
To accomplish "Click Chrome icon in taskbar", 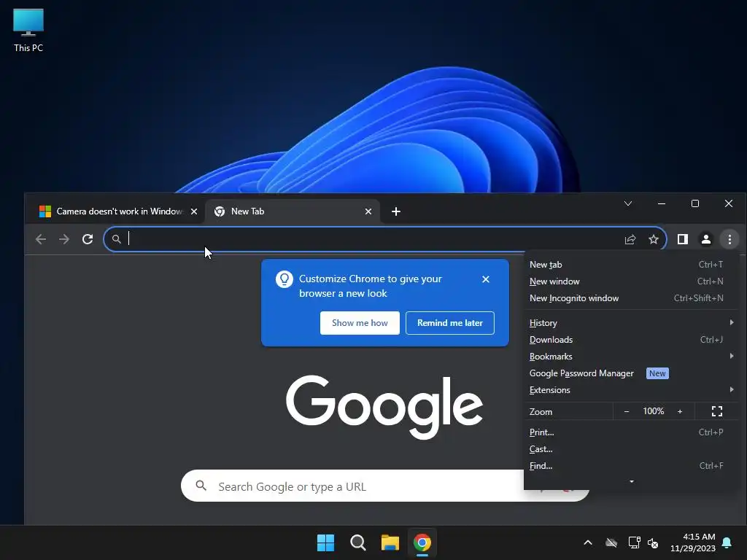I will (x=422, y=542).
